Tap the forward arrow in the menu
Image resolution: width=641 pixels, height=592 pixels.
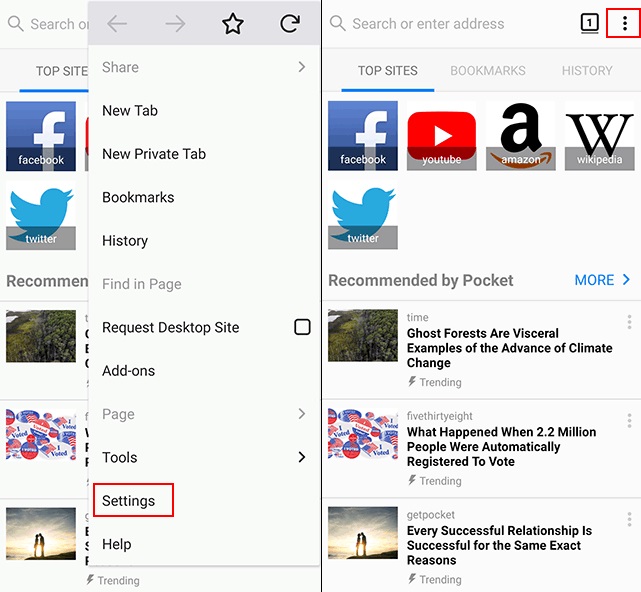click(x=175, y=24)
